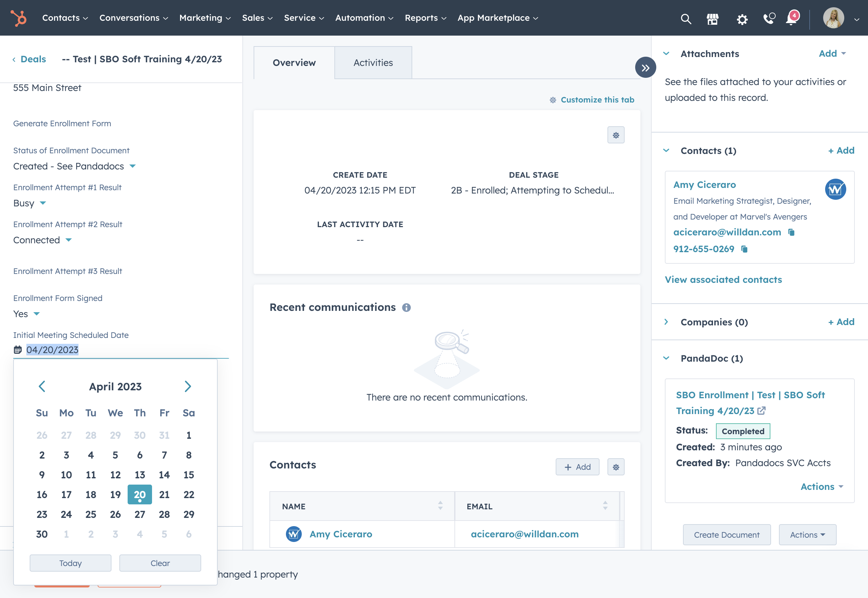
Task: Select April 21 in the date picker
Action: (x=164, y=494)
